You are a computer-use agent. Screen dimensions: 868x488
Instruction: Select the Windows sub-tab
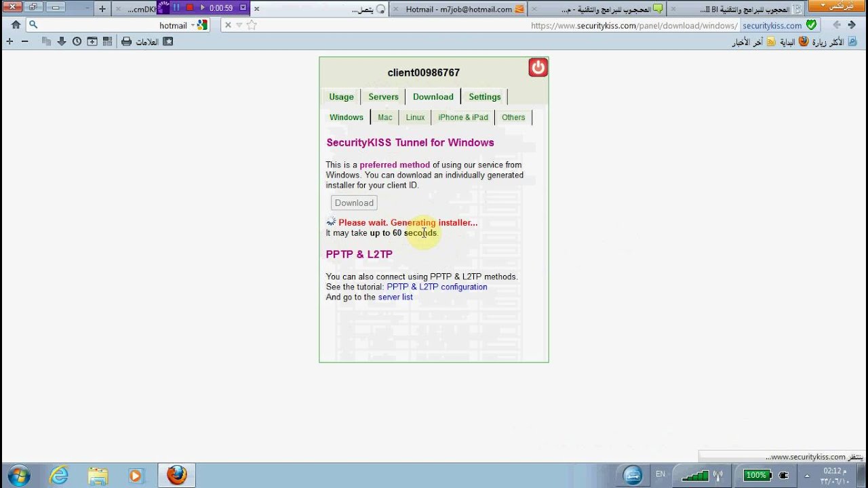[x=347, y=117]
